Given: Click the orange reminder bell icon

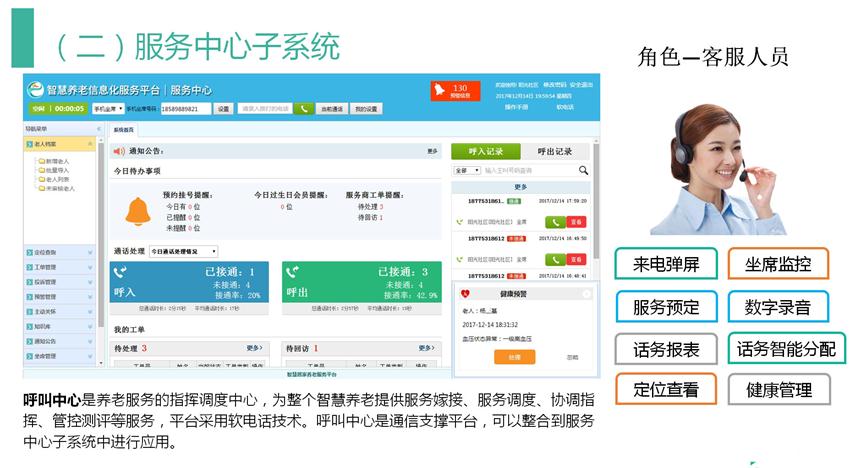Looking at the screenshot, I should pos(136,211).
